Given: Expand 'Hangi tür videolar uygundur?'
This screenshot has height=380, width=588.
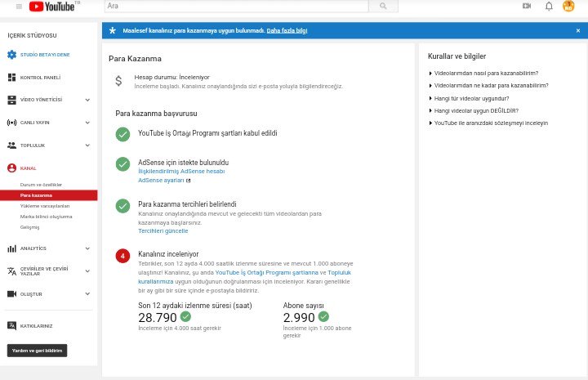Looking at the screenshot, I should (x=469, y=98).
